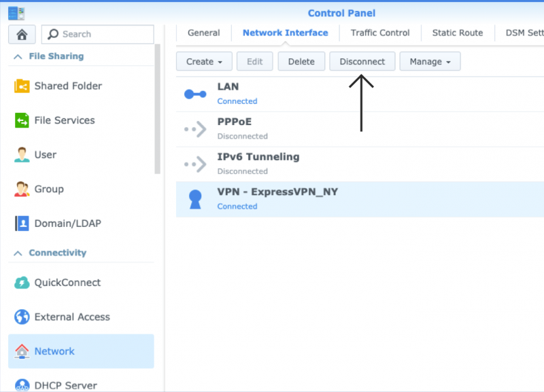This screenshot has width=544, height=392.
Task: Click the home icon above the sidebar
Action: pyautogui.click(x=21, y=34)
